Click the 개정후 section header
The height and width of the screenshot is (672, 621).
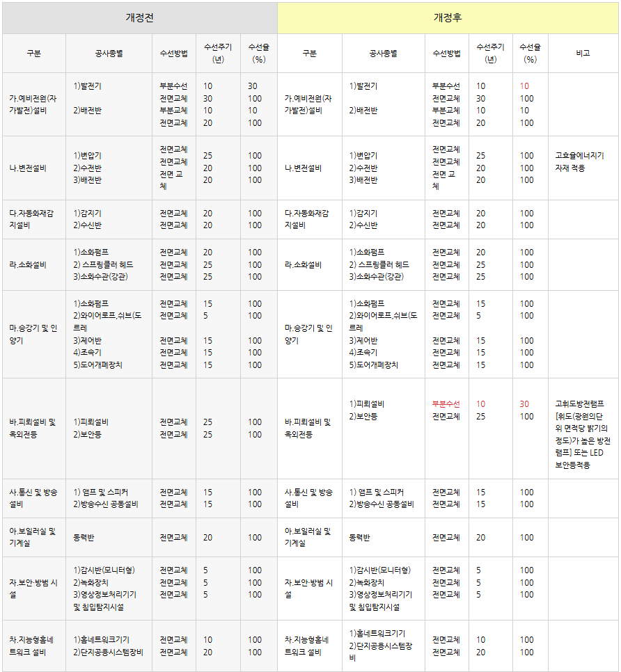tap(448, 17)
